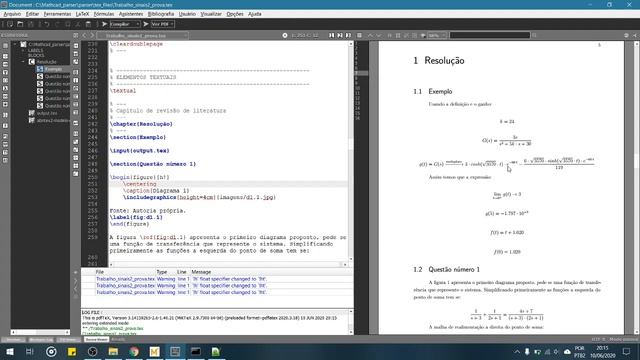
Task: Click the Paste clipboard toolbar icon
Action: (88, 24)
